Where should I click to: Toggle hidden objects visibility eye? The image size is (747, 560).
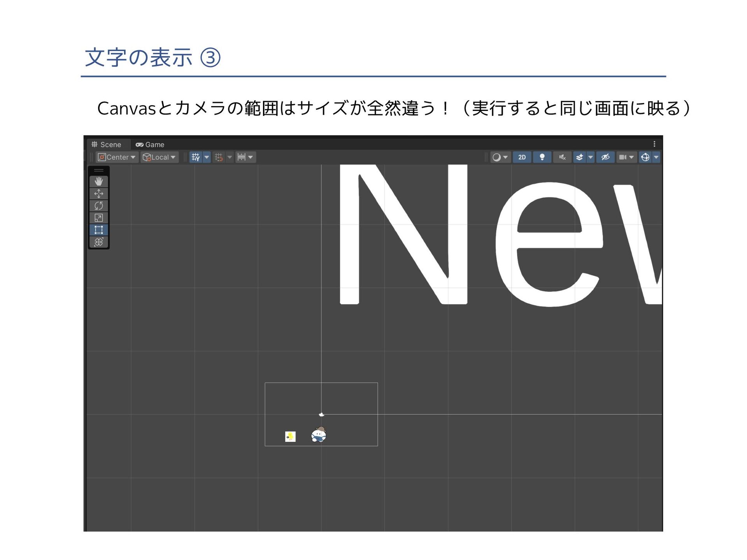click(605, 157)
